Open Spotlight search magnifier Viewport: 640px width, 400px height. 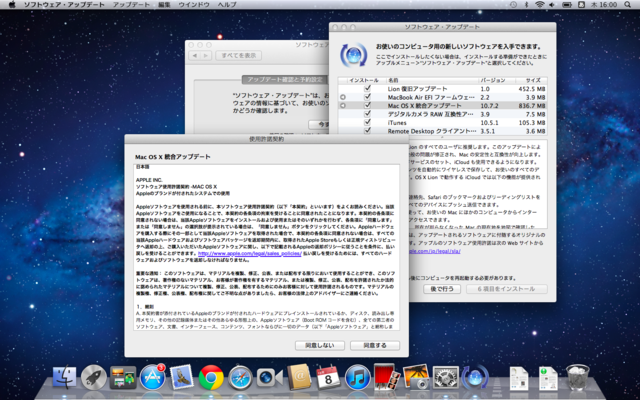[x=627, y=4]
